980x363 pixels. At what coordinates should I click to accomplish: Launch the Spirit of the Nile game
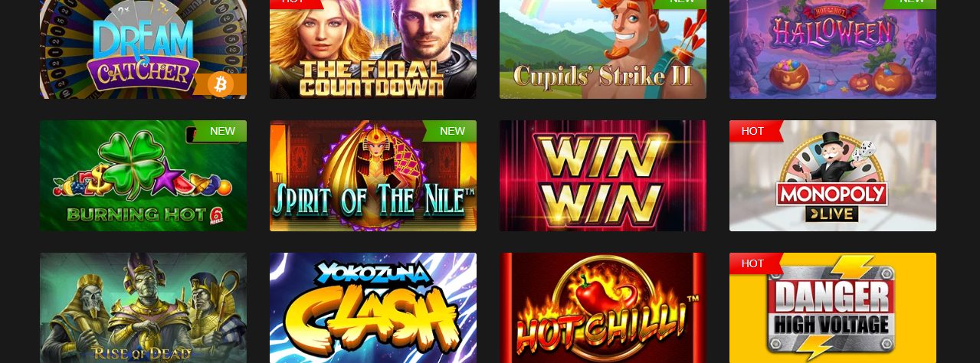[373, 175]
